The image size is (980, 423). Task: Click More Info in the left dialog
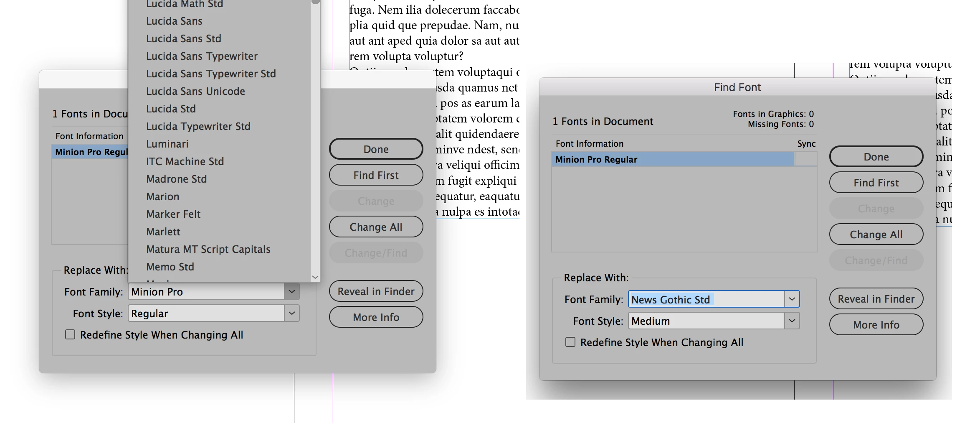(x=376, y=317)
